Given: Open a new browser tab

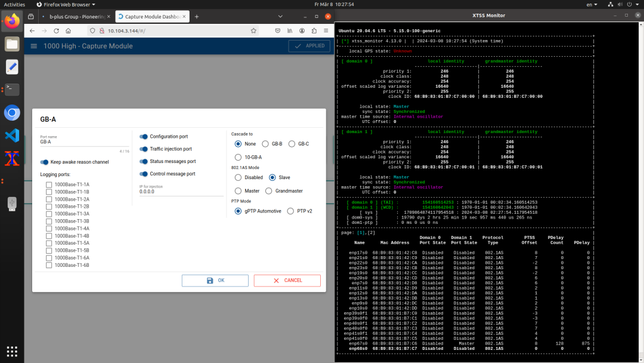Looking at the screenshot, I should click(x=197, y=16).
